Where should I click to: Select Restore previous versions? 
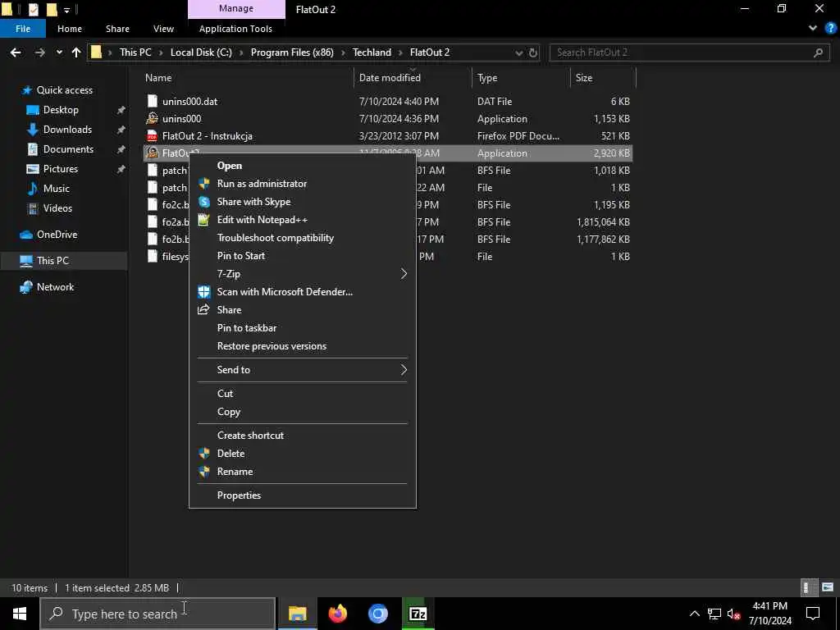(302, 346)
